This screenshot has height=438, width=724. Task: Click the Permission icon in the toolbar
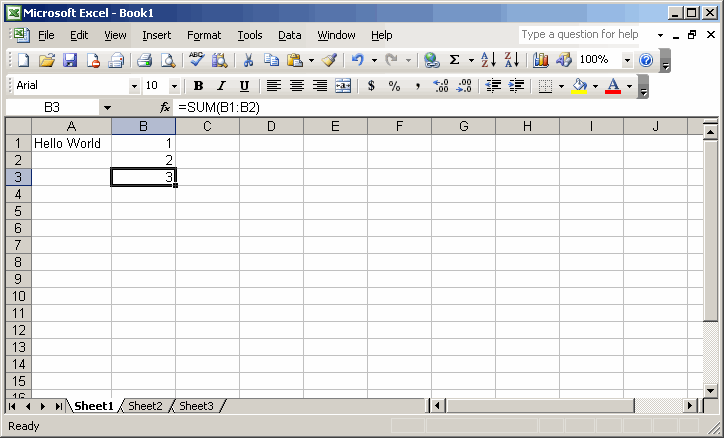93,60
